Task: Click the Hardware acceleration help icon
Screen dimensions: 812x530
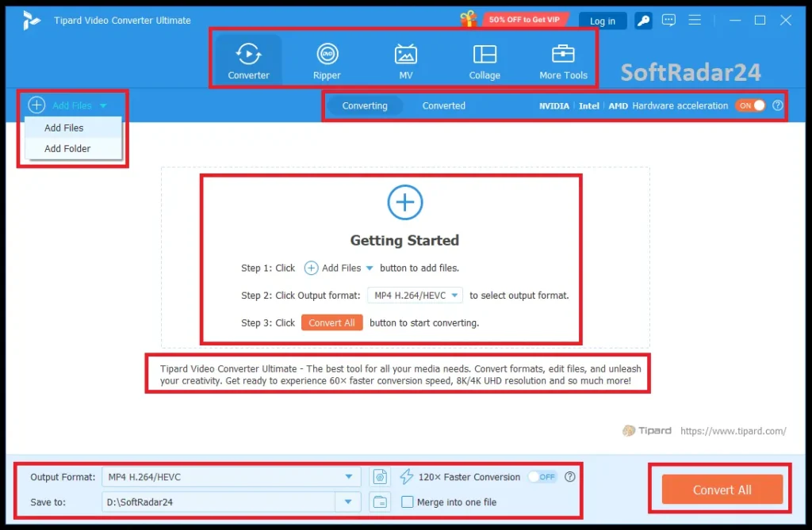Action: (777, 105)
